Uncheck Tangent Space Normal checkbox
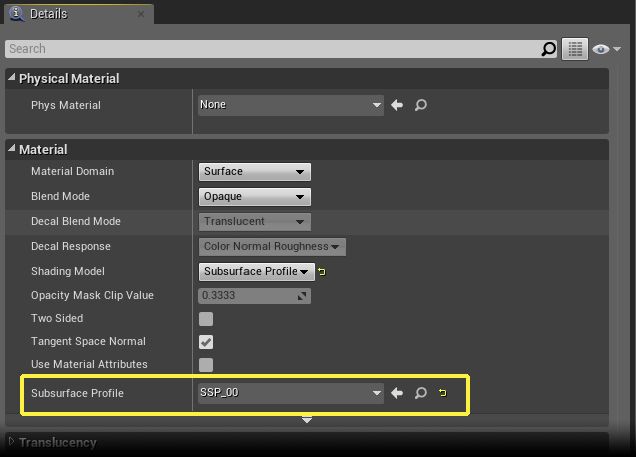The width and height of the screenshot is (636, 457). click(x=206, y=342)
